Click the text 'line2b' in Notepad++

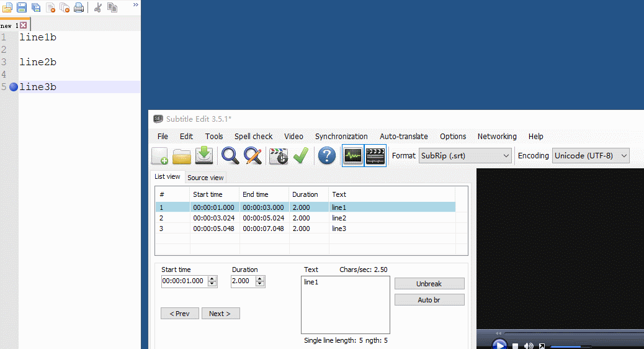(x=38, y=62)
